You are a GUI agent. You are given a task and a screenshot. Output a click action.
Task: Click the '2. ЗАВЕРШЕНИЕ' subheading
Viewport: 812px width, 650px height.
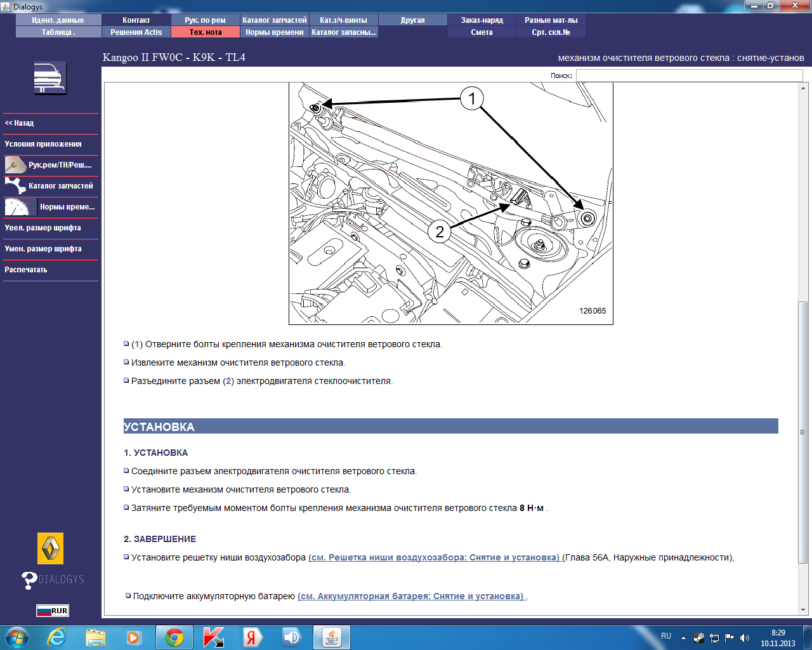coord(160,540)
